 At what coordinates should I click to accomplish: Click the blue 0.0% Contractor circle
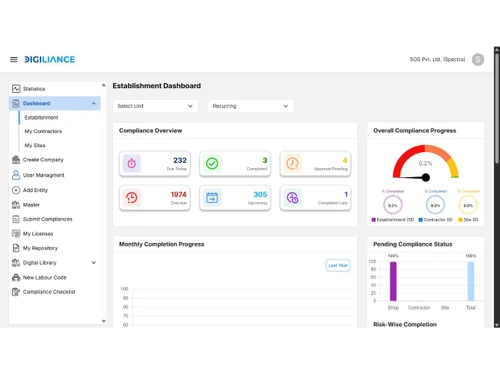[x=435, y=205]
